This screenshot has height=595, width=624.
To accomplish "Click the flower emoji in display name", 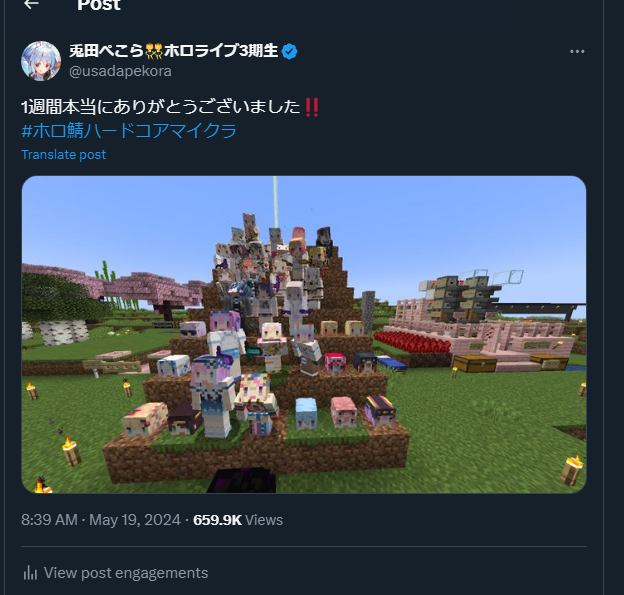I will [x=154, y=51].
